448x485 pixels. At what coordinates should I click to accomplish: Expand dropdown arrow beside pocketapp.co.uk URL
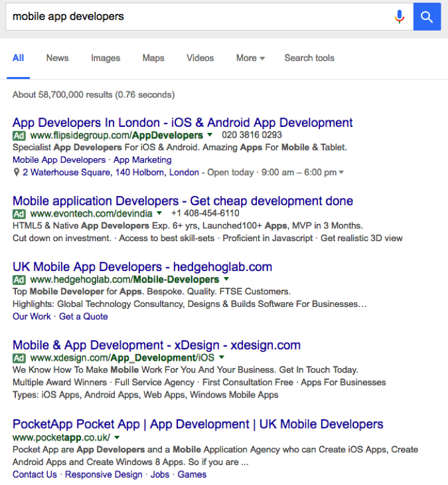pos(117,437)
